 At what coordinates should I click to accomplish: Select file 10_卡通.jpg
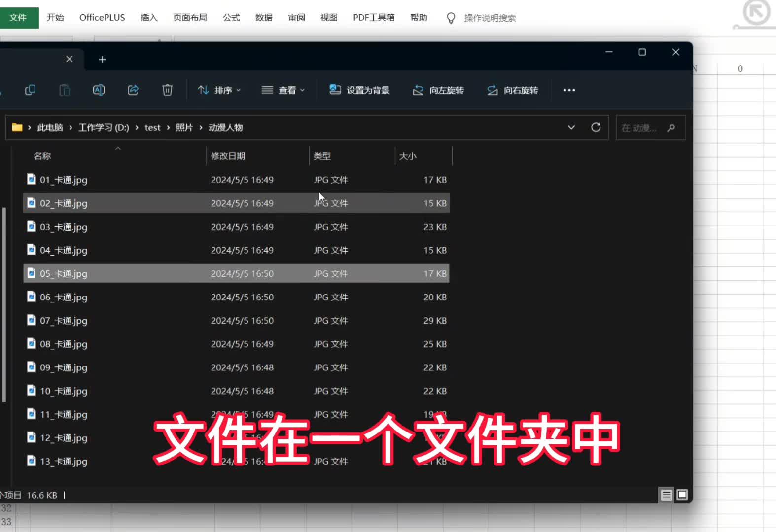tap(236, 391)
